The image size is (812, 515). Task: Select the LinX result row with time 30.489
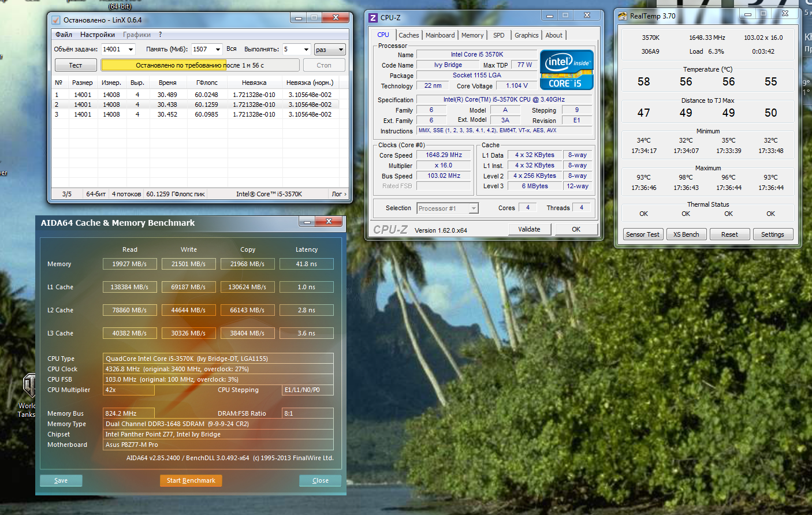(196, 95)
